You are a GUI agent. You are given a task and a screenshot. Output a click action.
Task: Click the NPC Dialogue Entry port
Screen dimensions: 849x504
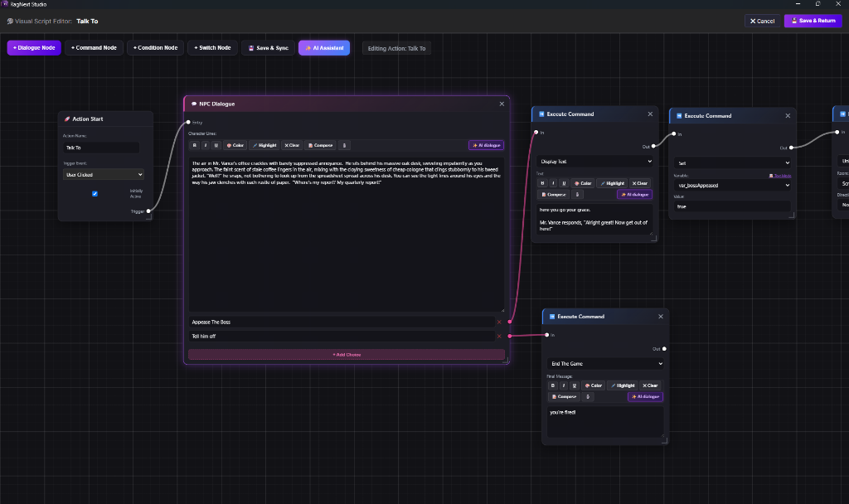(188, 123)
